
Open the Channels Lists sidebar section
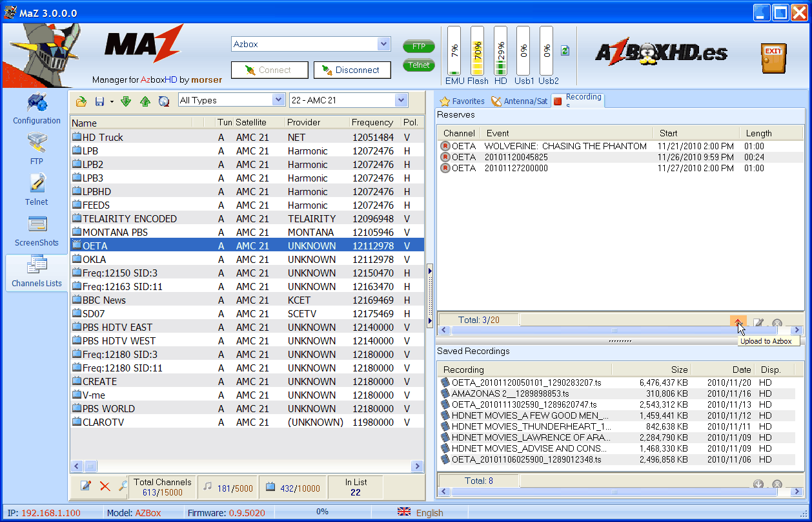(37, 272)
